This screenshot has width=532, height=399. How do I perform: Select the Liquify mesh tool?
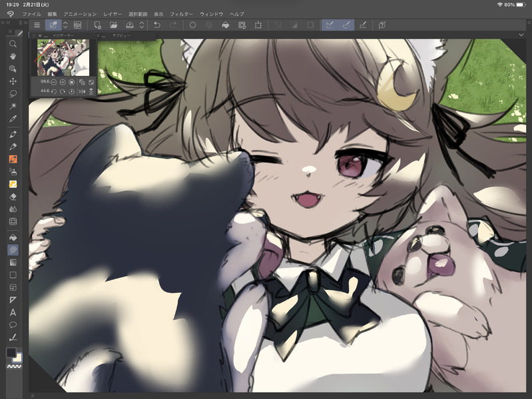(13, 222)
